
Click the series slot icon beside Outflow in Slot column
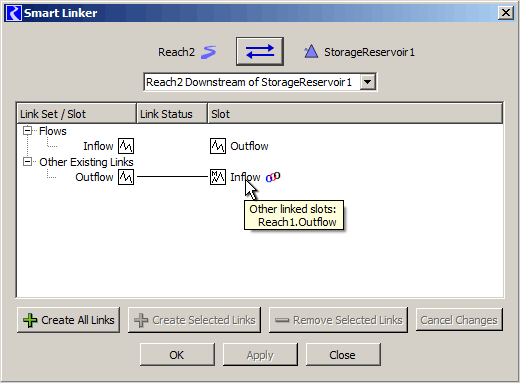(x=218, y=146)
